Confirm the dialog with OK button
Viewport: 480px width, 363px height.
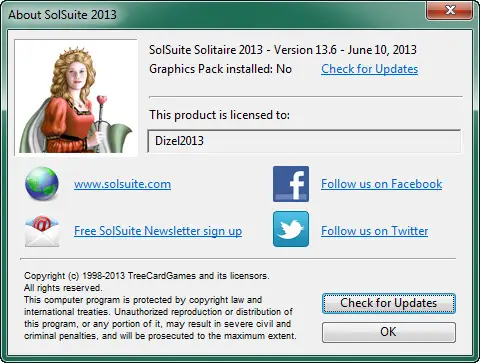[389, 332]
